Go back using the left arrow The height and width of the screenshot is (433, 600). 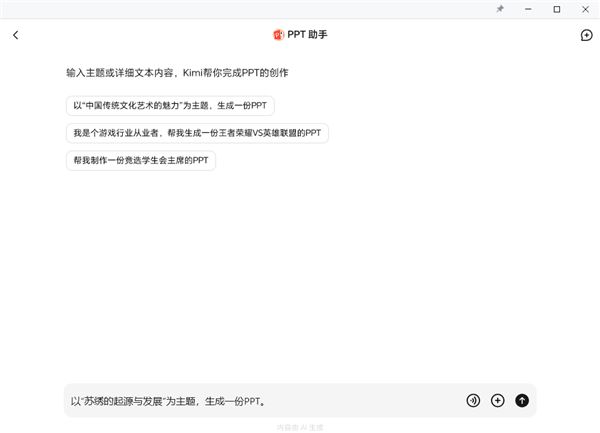click(x=15, y=35)
